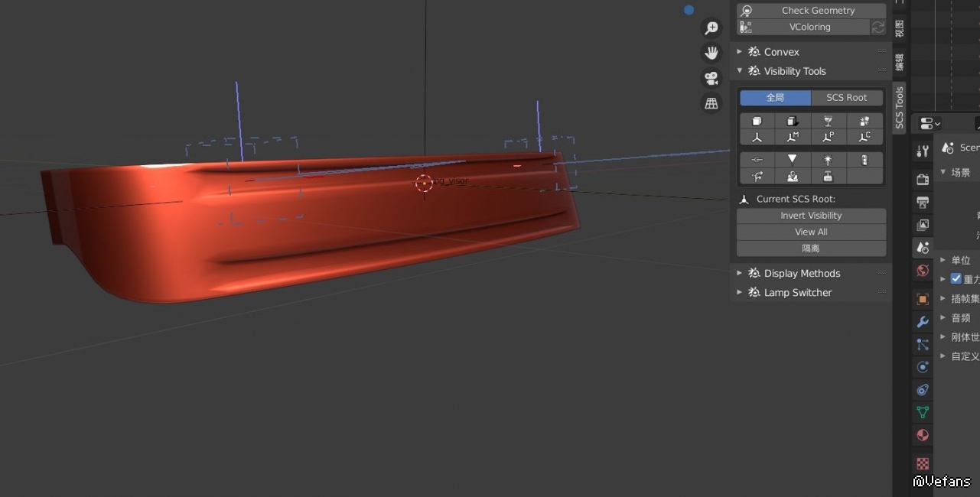This screenshot has height=497, width=980.
Task: Open the Object Data green triangle tab
Action: [x=923, y=413]
